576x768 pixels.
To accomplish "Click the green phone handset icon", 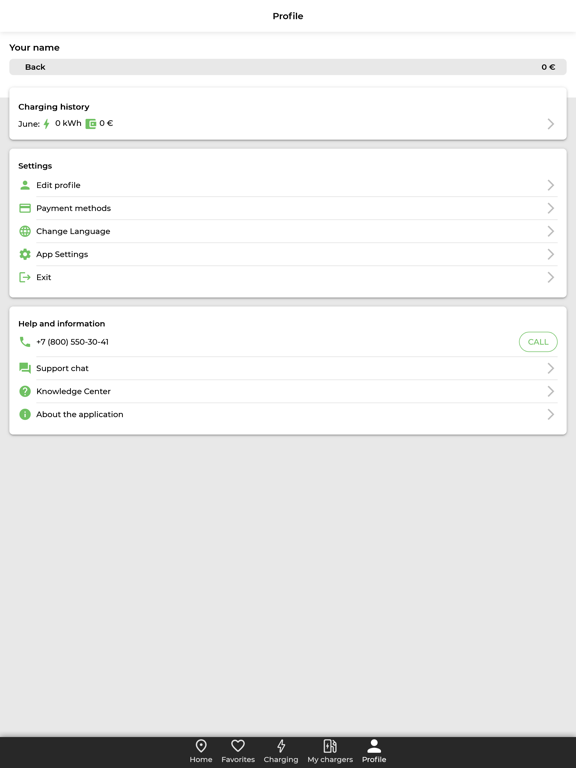I will coord(24,342).
